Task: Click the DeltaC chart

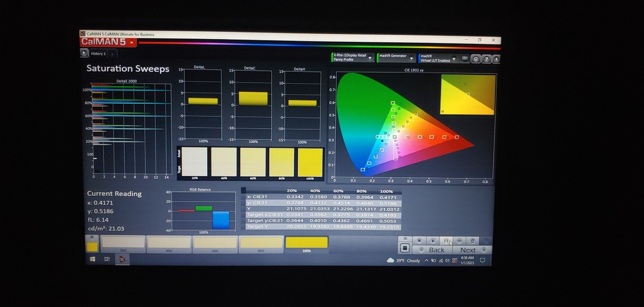Action: point(252,106)
